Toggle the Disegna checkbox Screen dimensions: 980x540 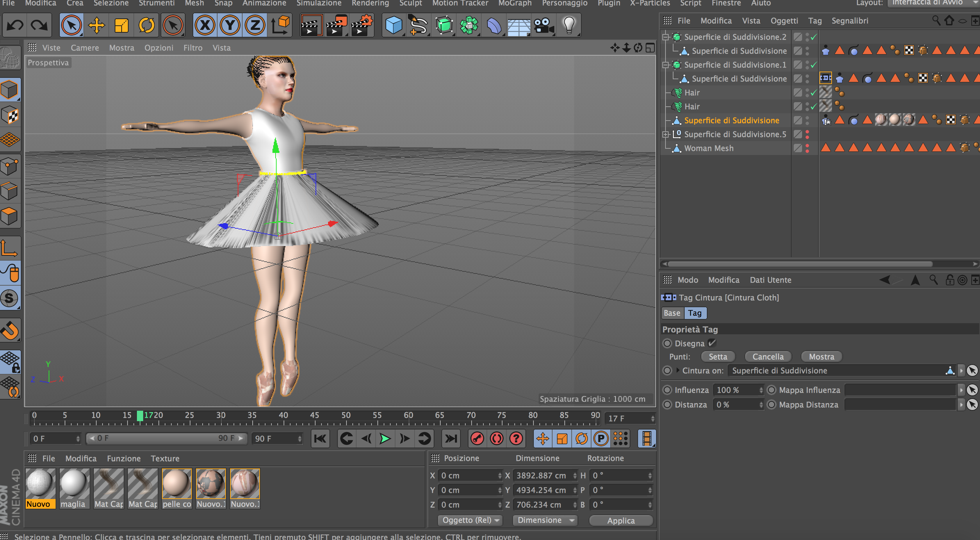[x=712, y=343]
